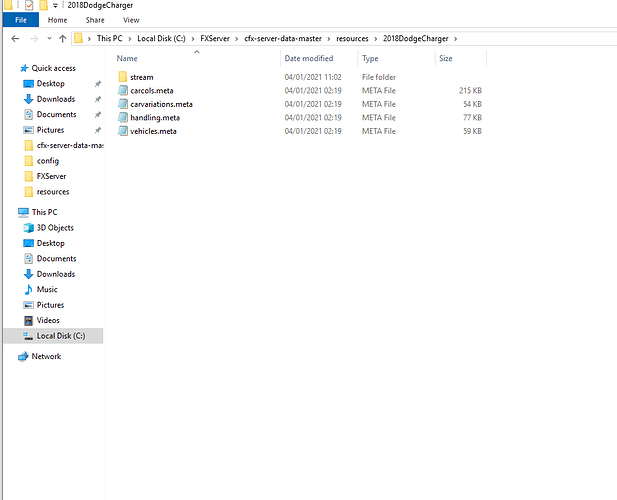This screenshot has height=500, width=617.
Task: Expand the chevron after This PC in address bar
Action: click(129, 39)
